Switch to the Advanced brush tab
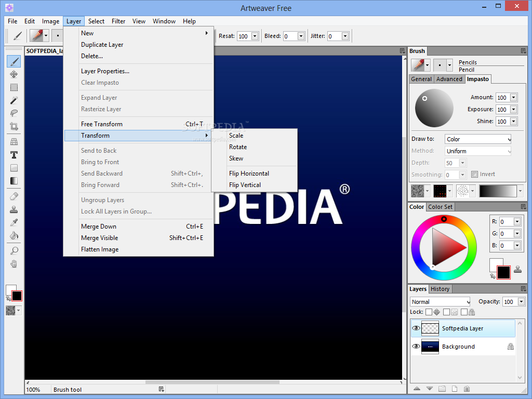532x399 pixels. pyautogui.click(x=449, y=79)
